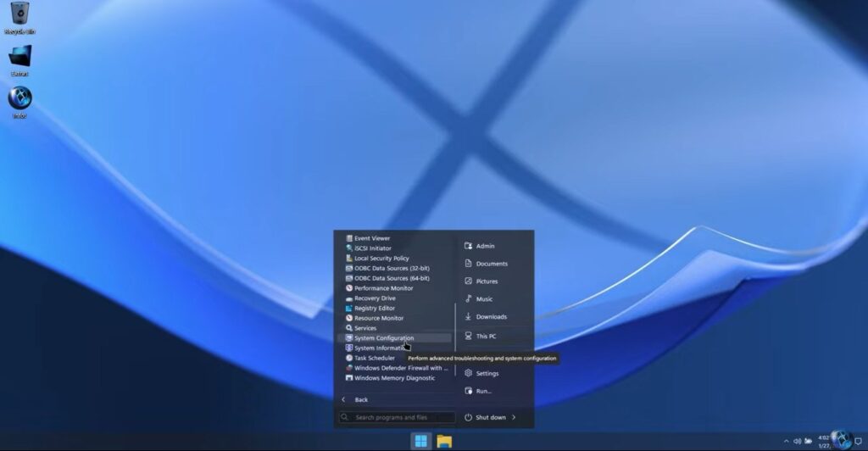Expand the Shut down options arrow
This screenshot has height=451, width=868.
(x=514, y=417)
